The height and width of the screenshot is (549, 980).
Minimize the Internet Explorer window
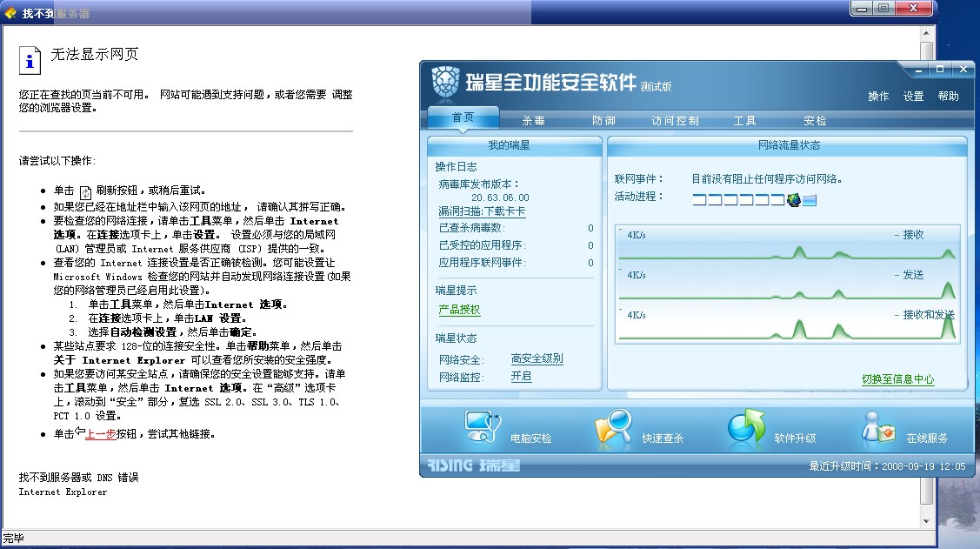point(861,8)
